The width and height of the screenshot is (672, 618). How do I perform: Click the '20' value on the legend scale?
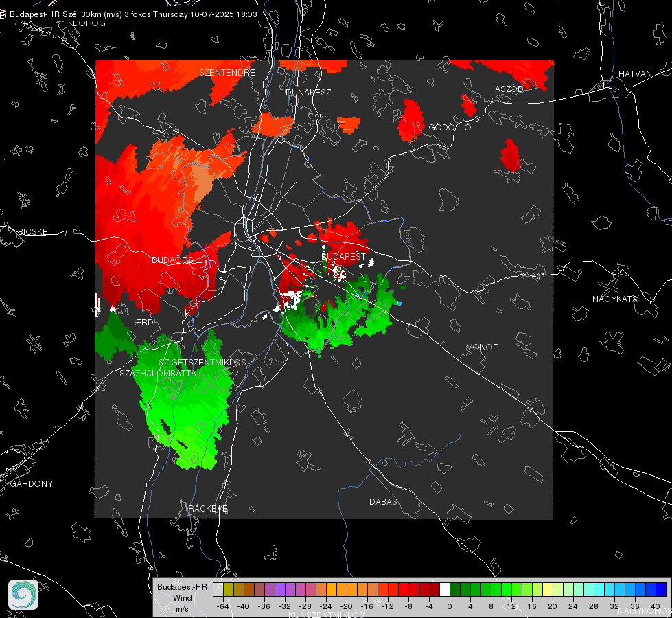(x=552, y=607)
